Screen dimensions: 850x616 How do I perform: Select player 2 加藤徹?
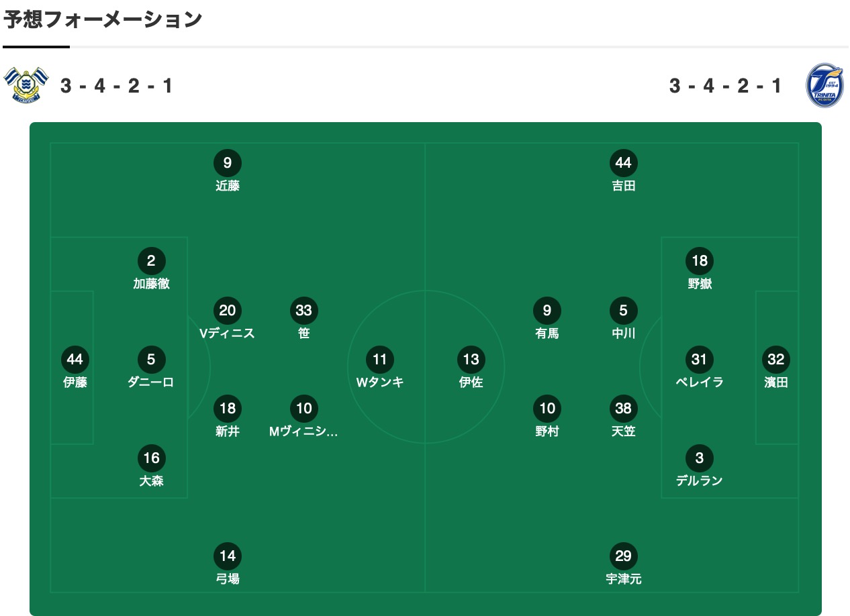[152, 270]
